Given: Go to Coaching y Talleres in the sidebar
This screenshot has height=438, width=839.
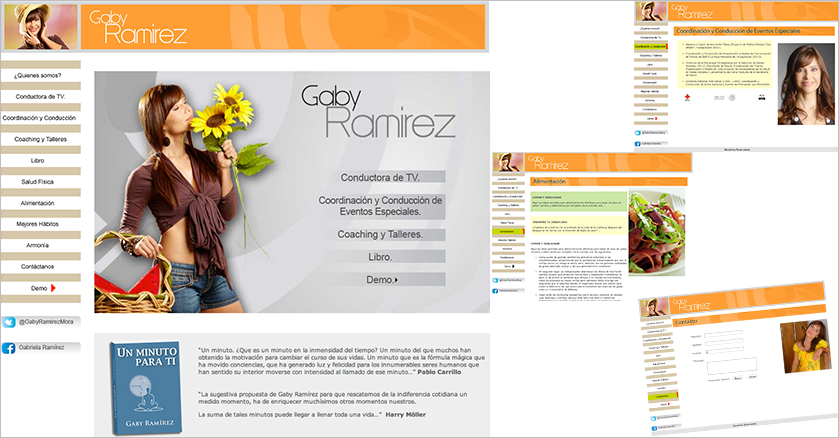Looking at the screenshot, I should click(x=39, y=139).
